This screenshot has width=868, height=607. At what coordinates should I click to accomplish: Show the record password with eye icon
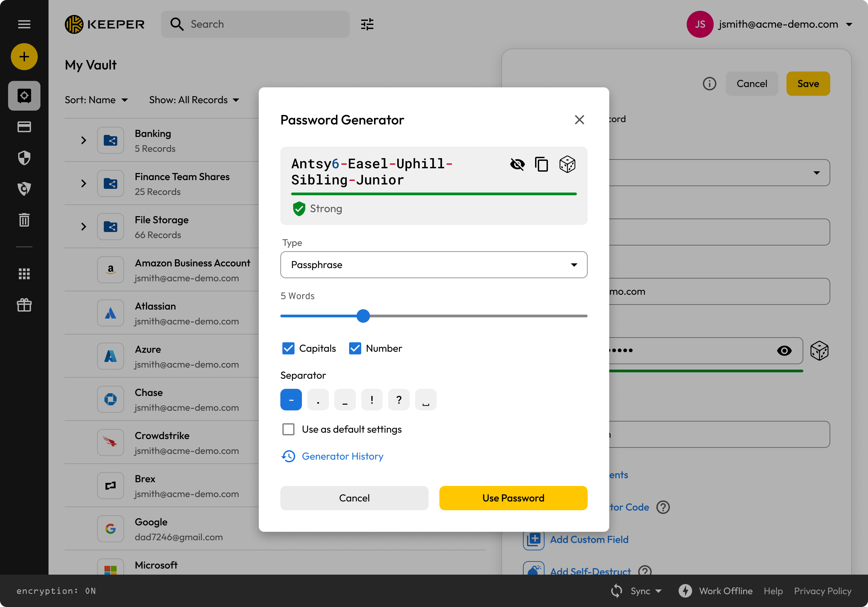[x=784, y=350]
